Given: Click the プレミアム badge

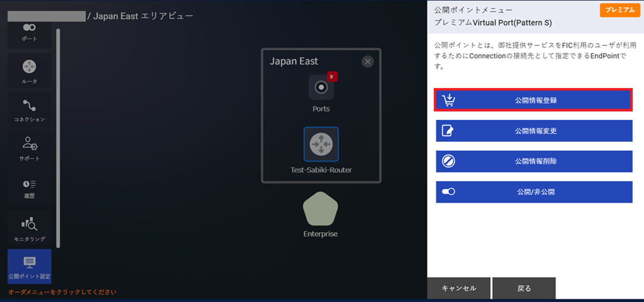Looking at the screenshot, I should coord(619,10).
